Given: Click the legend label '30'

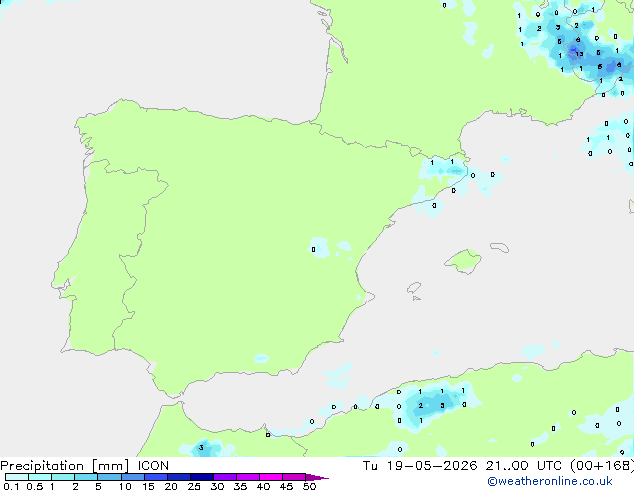Looking at the screenshot, I should (x=217, y=486).
